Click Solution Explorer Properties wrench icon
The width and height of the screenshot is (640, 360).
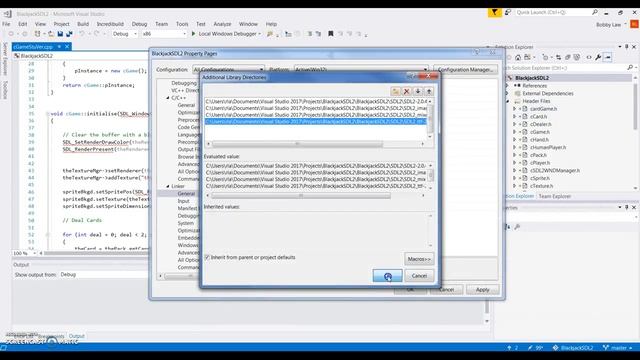click(x=598, y=58)
